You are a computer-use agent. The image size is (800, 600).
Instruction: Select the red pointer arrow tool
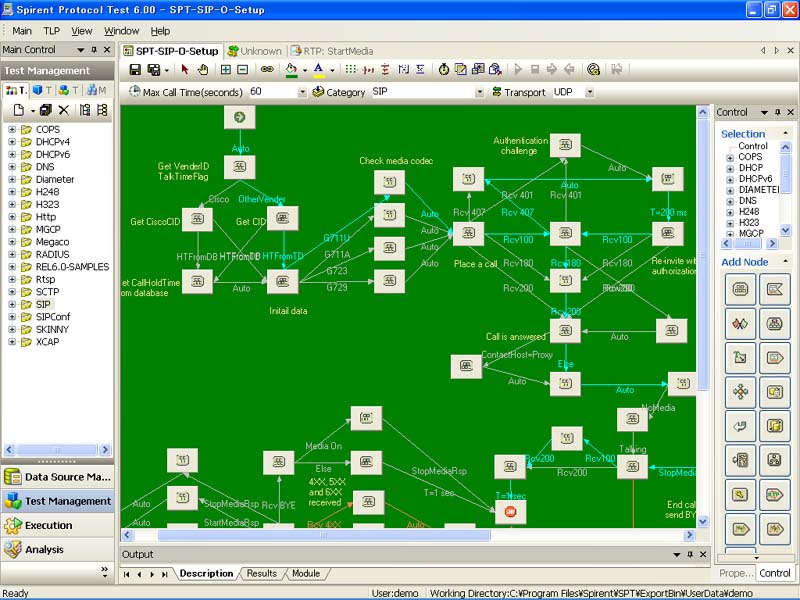[x=185, y=69]
